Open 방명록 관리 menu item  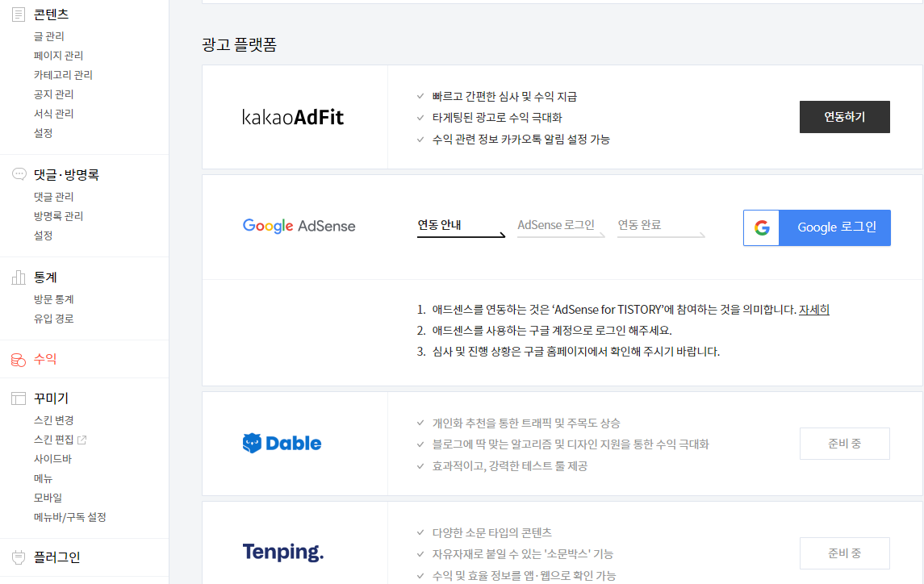58,216
